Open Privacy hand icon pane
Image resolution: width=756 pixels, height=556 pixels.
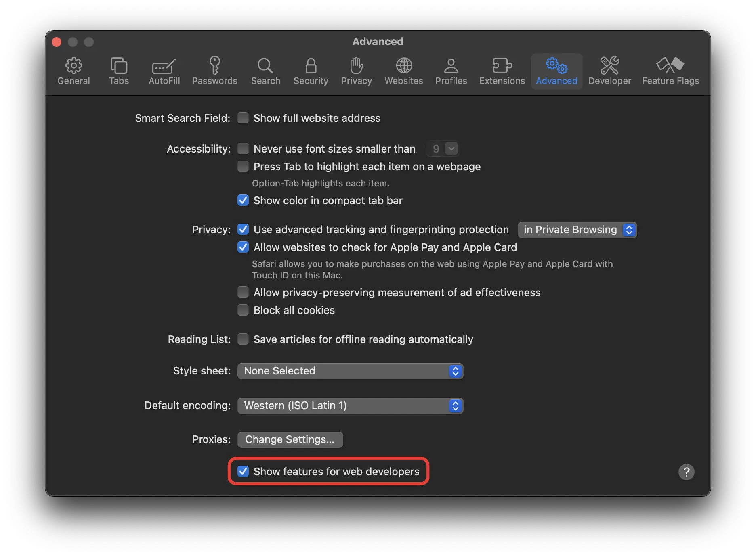pyautogui.click(x=356, y=71)
